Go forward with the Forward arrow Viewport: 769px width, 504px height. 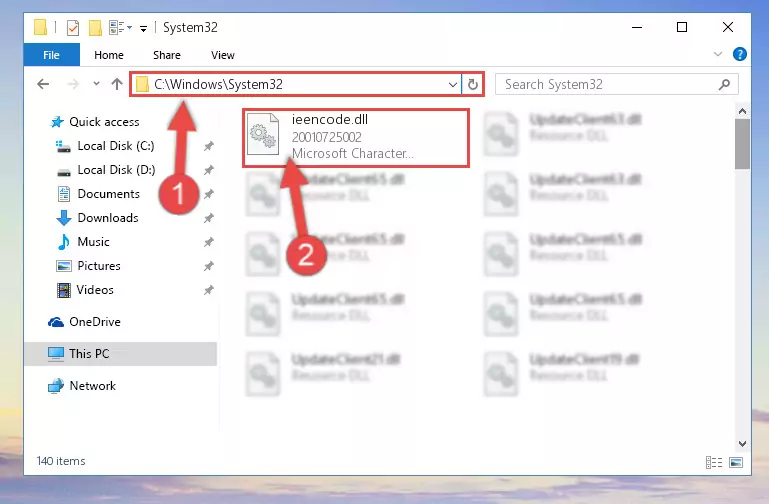(73, 84)
